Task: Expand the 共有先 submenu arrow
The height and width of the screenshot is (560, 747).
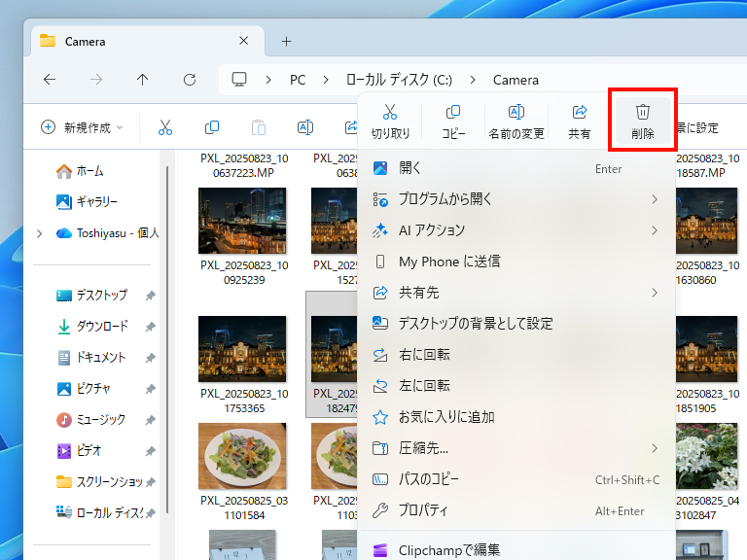Action: pos(655,293)
